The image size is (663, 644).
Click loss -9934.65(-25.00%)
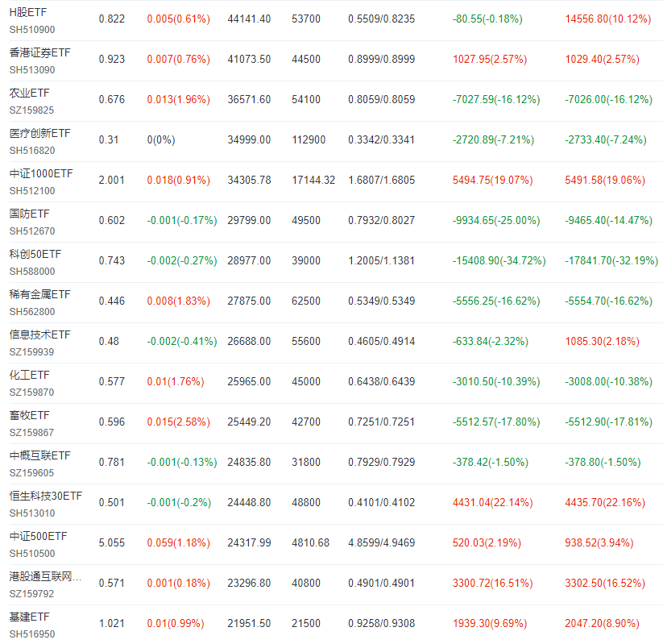(x=496, y=221)
